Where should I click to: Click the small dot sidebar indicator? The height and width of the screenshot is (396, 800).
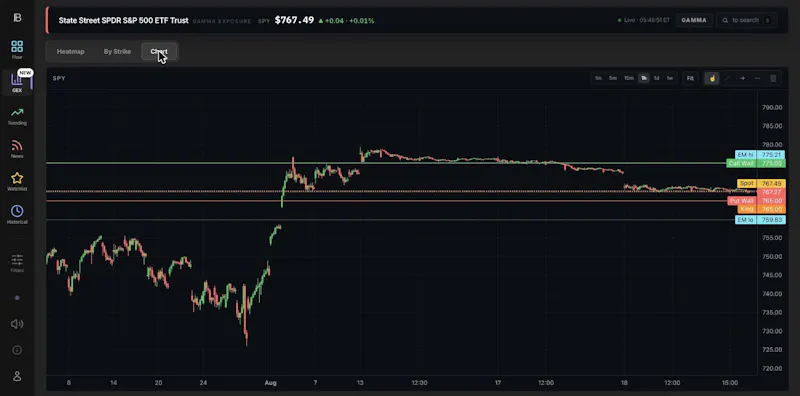click(17, 298)
